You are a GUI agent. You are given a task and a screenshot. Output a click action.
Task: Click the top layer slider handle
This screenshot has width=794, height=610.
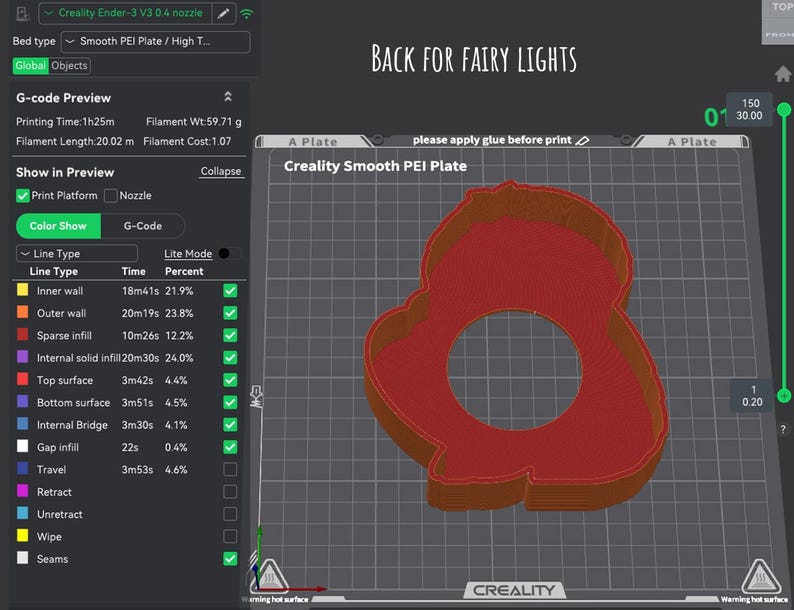[784, 109]
